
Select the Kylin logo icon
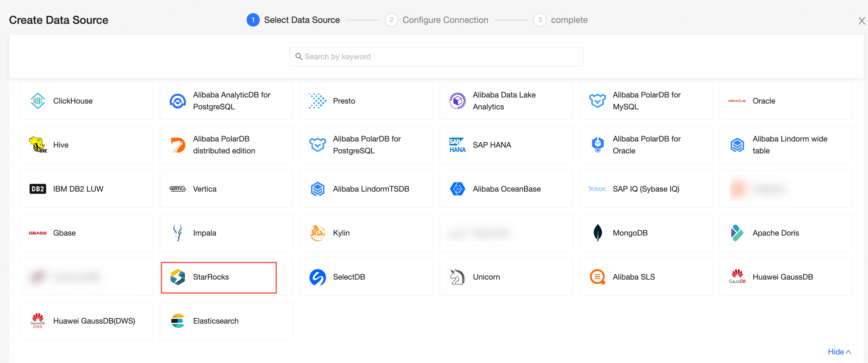pyautogui.click(x=317, y=233)
